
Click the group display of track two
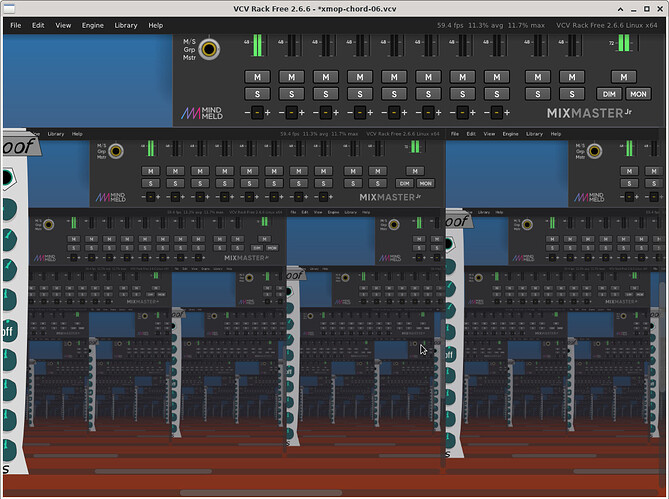tap(291, 113)
